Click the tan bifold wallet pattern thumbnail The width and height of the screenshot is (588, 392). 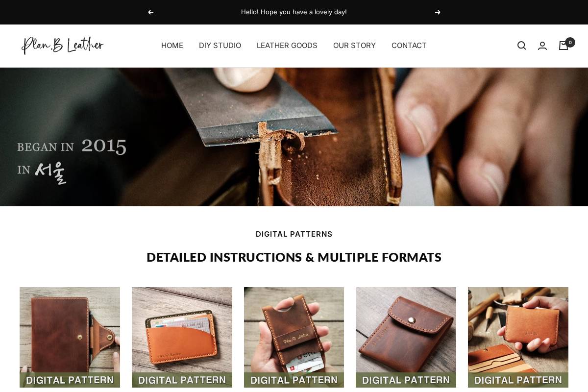pyautogui.click(x=518, y=338)
